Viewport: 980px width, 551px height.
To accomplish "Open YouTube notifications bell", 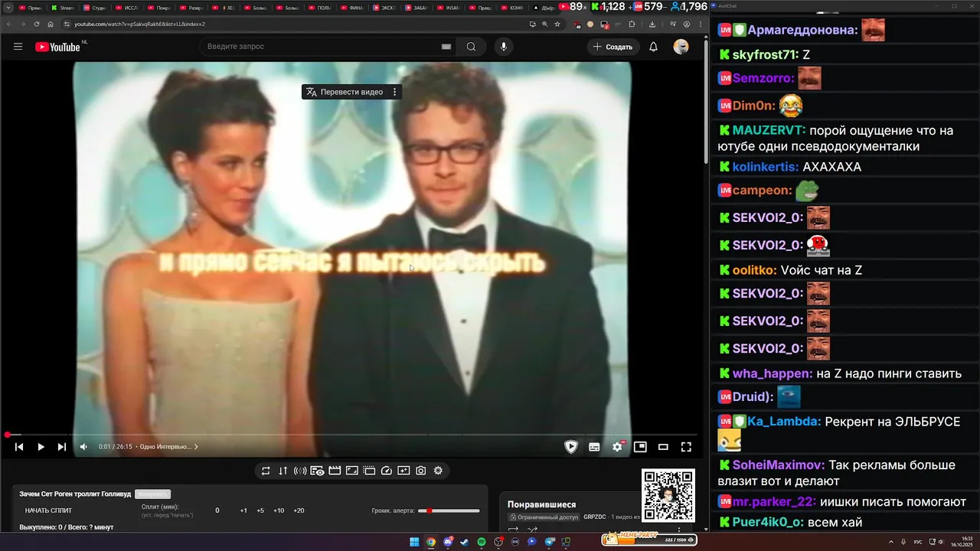I will pos(653,47).
